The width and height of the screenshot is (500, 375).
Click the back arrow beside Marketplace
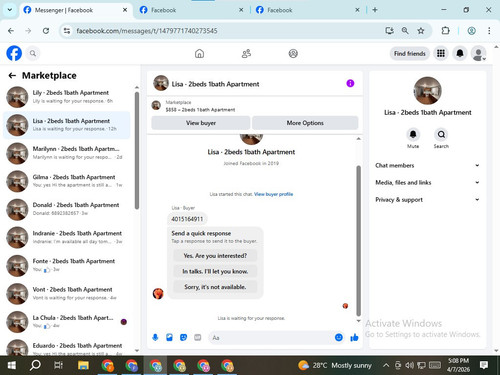point(12,76)
